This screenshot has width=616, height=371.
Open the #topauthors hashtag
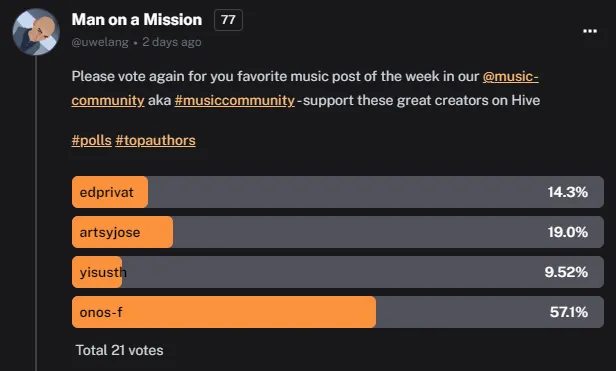156,140
